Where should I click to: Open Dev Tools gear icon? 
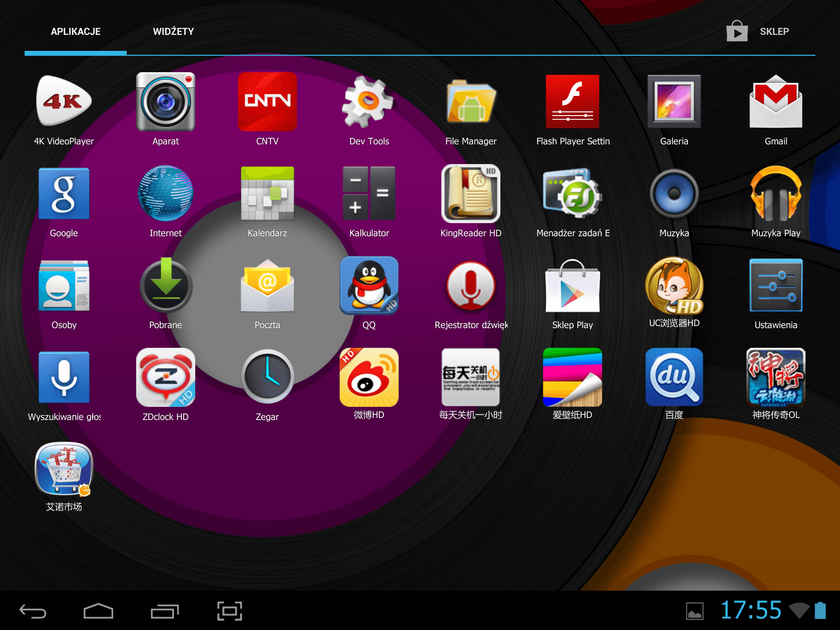point(368,101)
